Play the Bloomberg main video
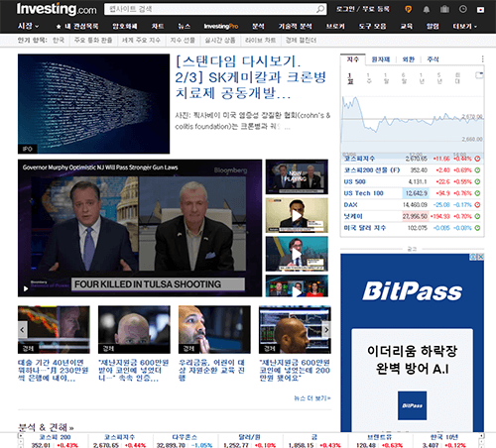The width and height of the screenshot is (496, 448). click(x=26, y=288)
